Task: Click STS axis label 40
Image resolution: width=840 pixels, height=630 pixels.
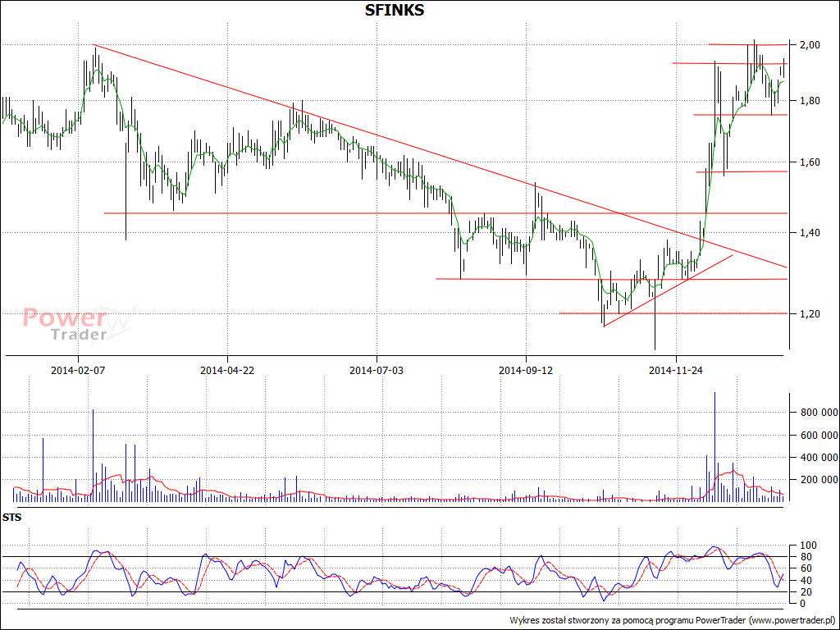Action: click(x=806, y=580)
